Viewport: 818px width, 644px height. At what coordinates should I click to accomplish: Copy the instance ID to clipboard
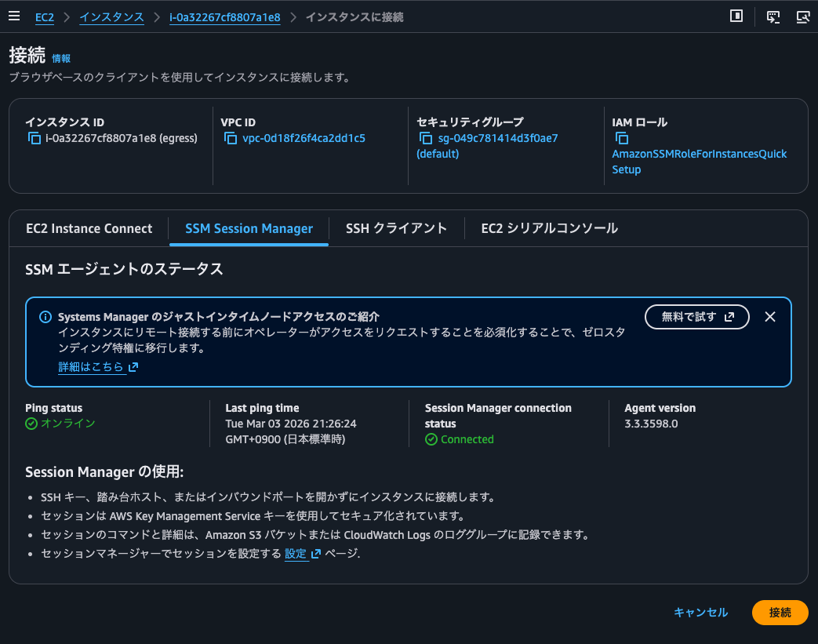pos(34,137)
